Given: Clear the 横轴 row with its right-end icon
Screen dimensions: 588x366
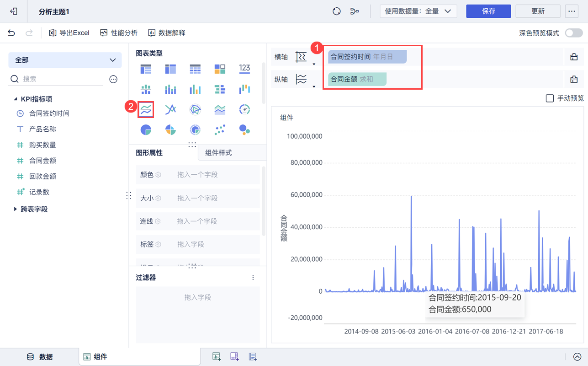Looking at the screenshot, I should 574,57.
